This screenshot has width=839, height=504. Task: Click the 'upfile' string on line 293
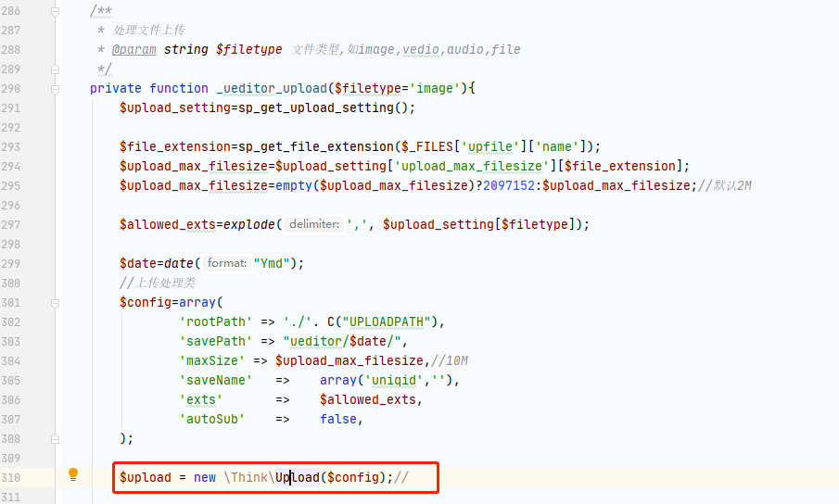pyautogui.click(x=490, y=147)
